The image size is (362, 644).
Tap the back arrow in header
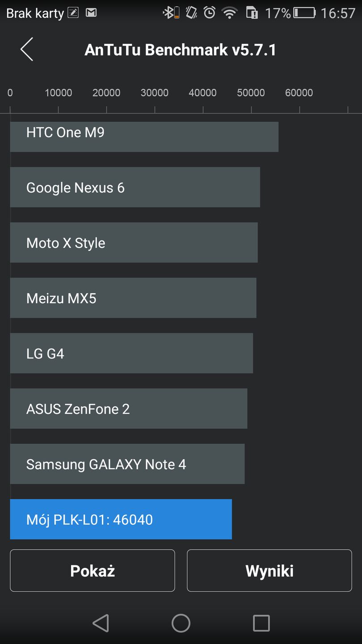(27, 49)
